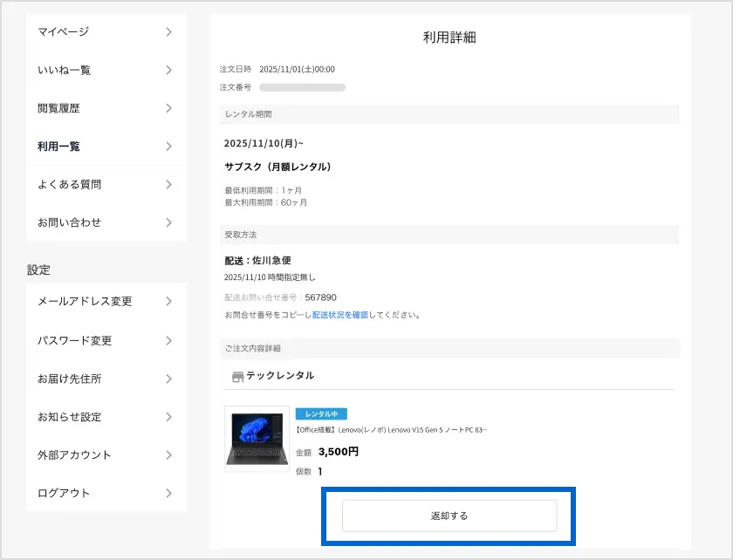The width and height of the screenshot is (733, 560).
Task: Click chevron arrow next to パスワード変更
Action: [x=168, y=341]
